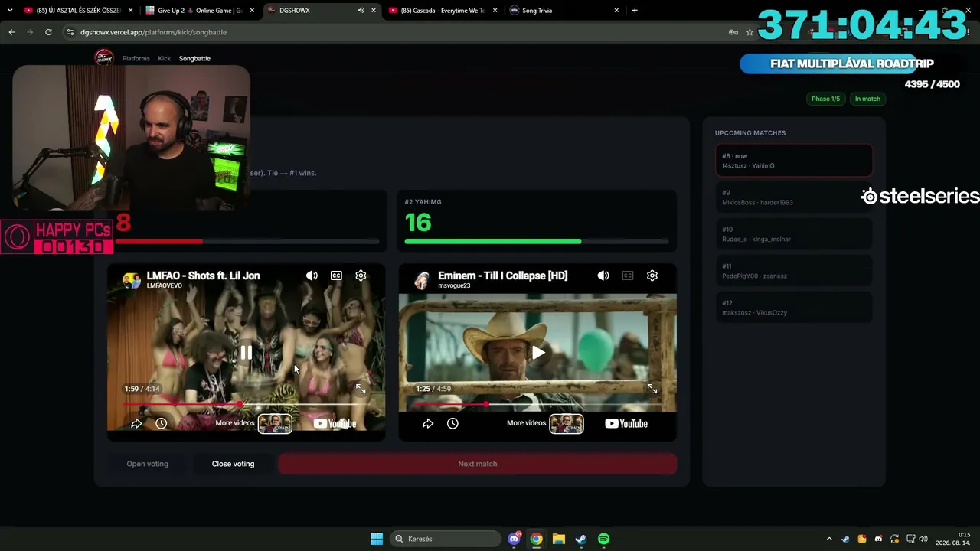Toggle captions on the LMFAO video
This screenshot has width=980, height=551.
click(x=336, y=275)
